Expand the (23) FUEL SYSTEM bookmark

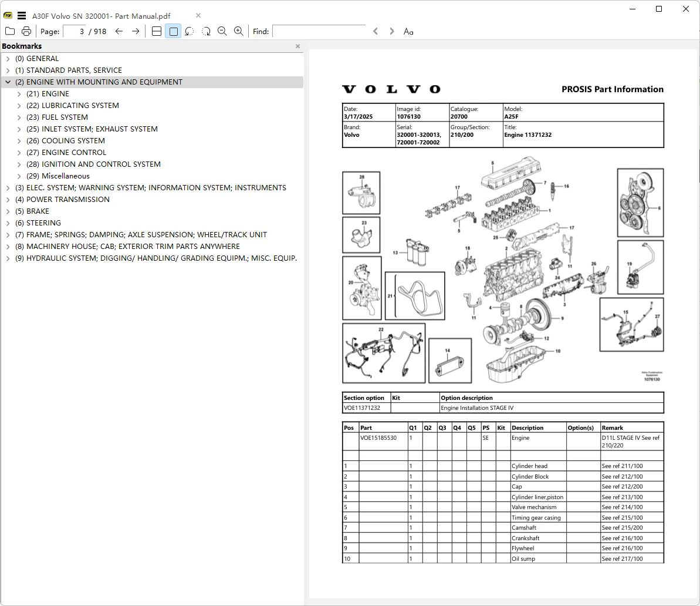(x=19, y=117)
